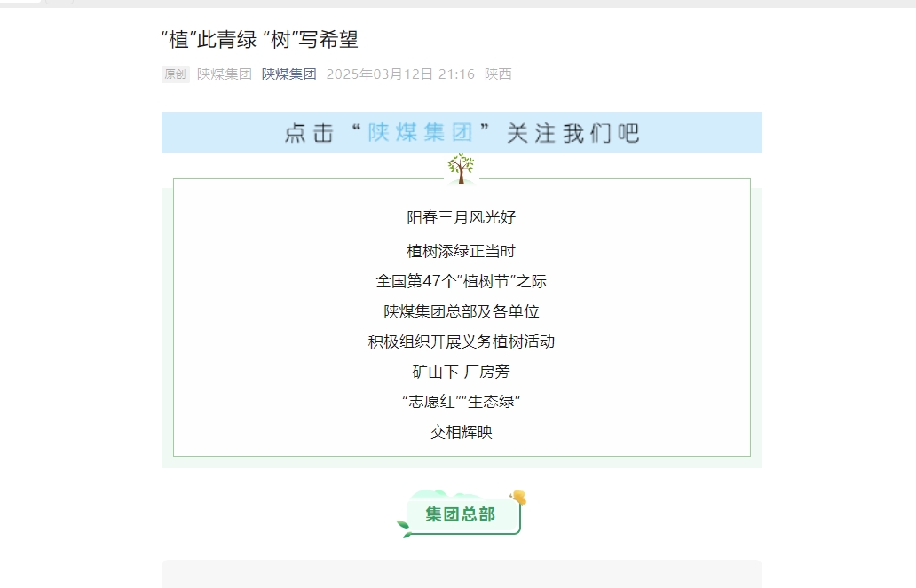Click the verse line '阳春三月风光好'
Screen dimensions: 916x588
(462, 217)
